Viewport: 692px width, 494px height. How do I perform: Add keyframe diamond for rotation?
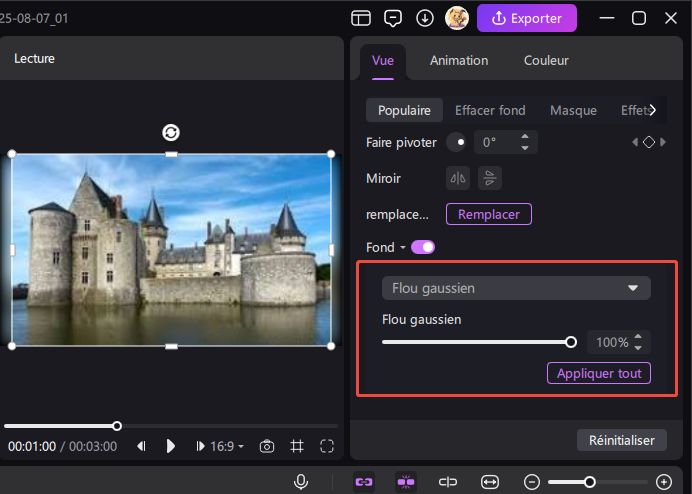tap(649, 142)
